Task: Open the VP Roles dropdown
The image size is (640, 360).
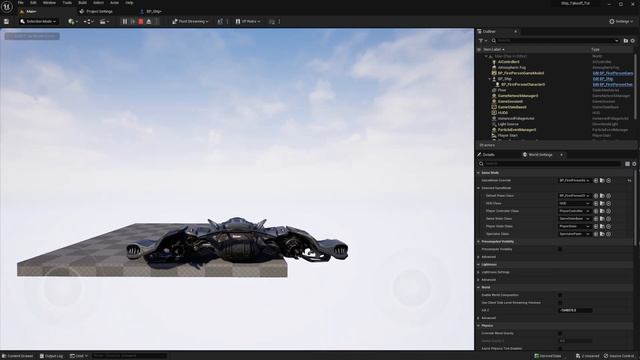Action: 248,21
